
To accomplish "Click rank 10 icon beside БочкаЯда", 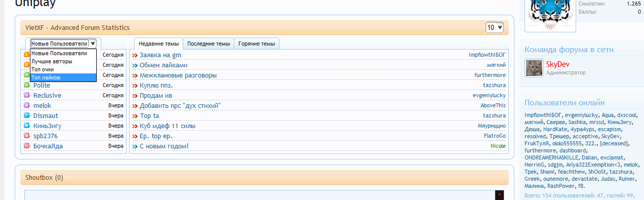I will (x=26, y=146).
